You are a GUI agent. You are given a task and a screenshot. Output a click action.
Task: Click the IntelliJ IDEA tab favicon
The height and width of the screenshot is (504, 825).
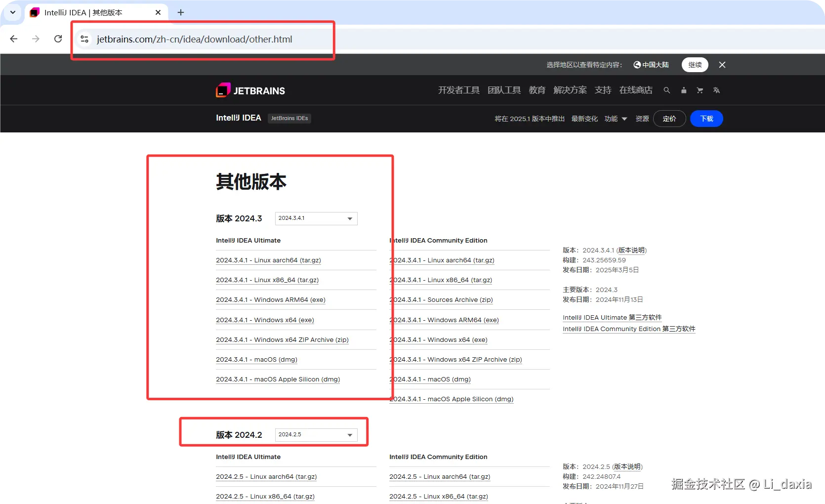point(34,12)
